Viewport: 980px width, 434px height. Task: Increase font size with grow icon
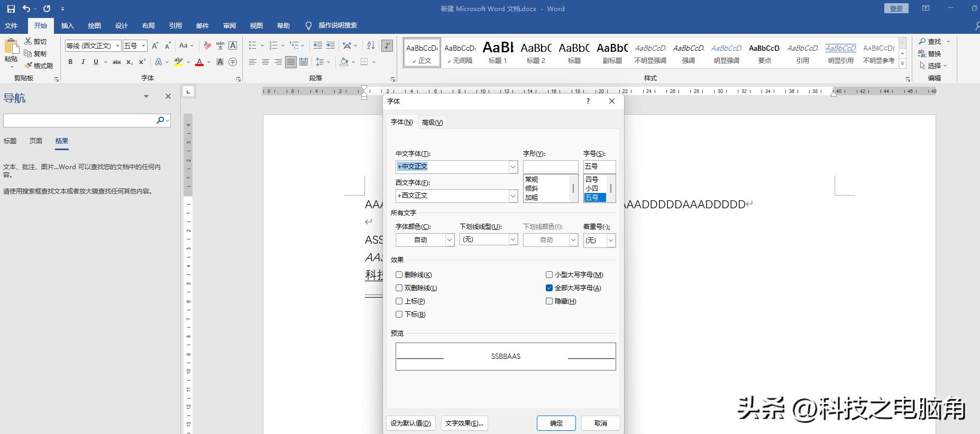[x=155, y=45]
